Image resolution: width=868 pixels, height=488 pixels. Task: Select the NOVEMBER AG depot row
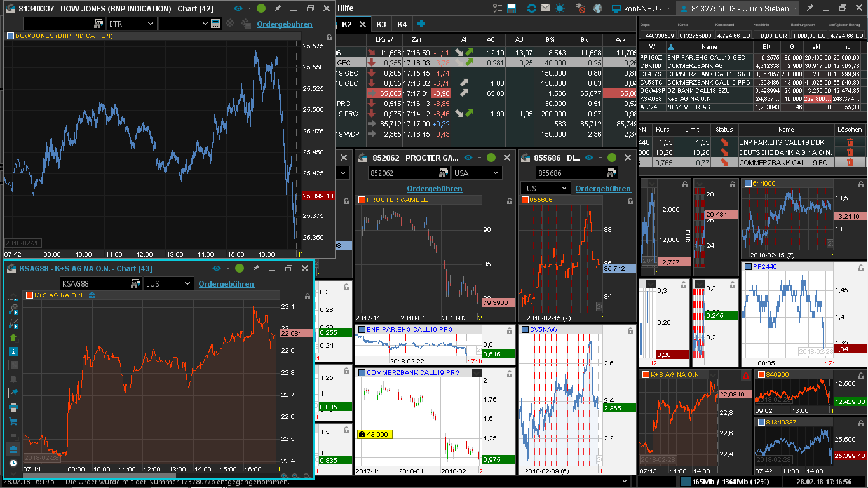point(753,107)
